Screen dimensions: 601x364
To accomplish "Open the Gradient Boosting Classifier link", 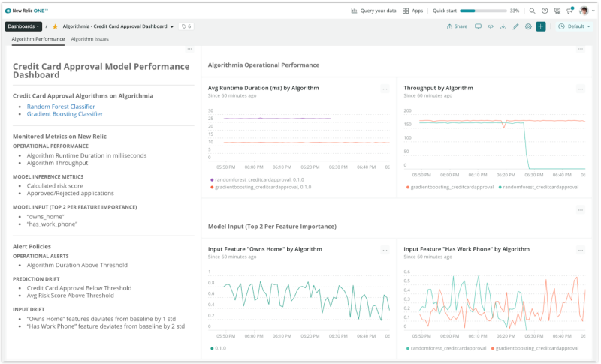I will tap(65, 114).
